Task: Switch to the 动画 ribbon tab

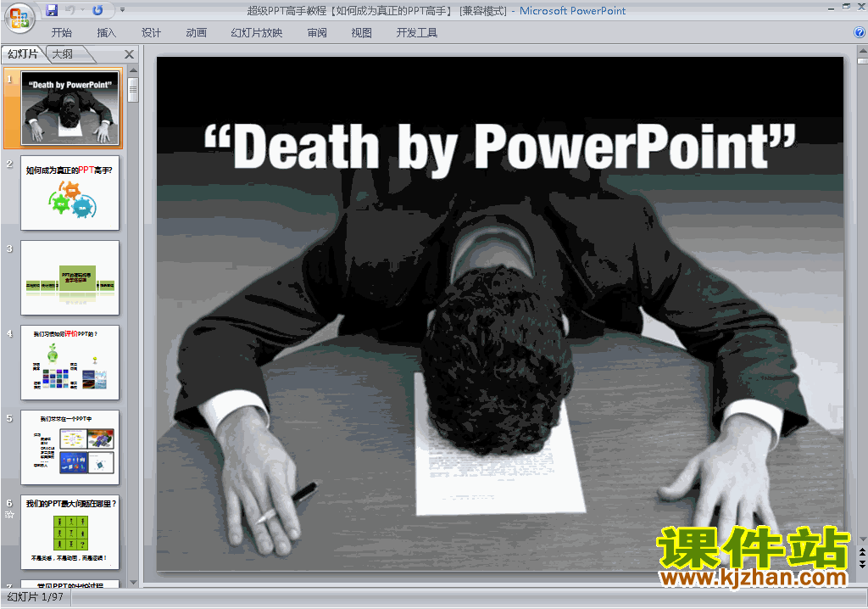Action: (x=196, y=33)
